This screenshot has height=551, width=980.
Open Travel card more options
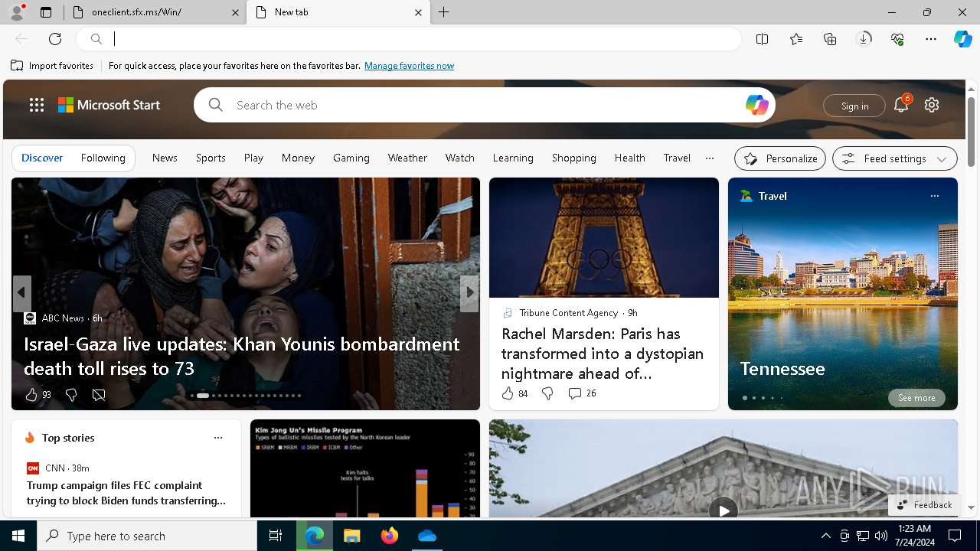click(x=934, y=196)
